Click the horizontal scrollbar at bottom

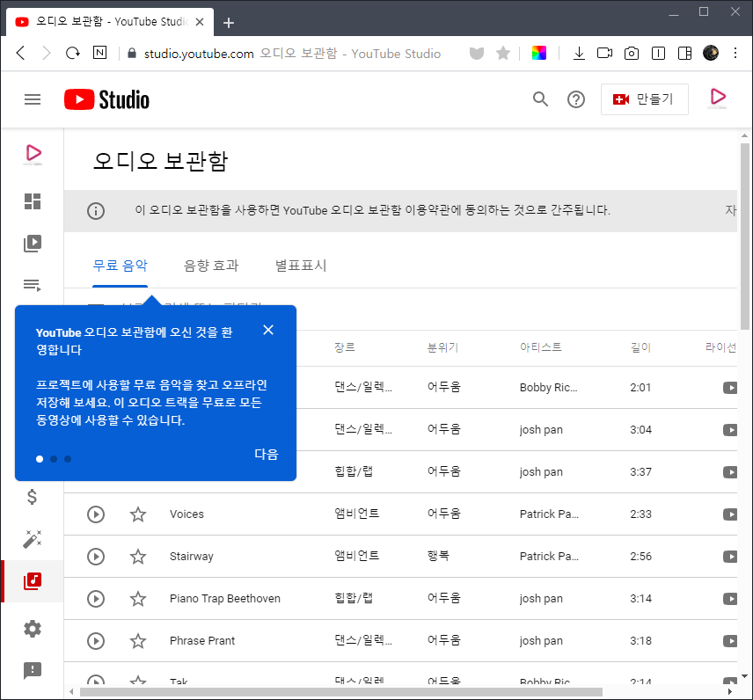341,692
